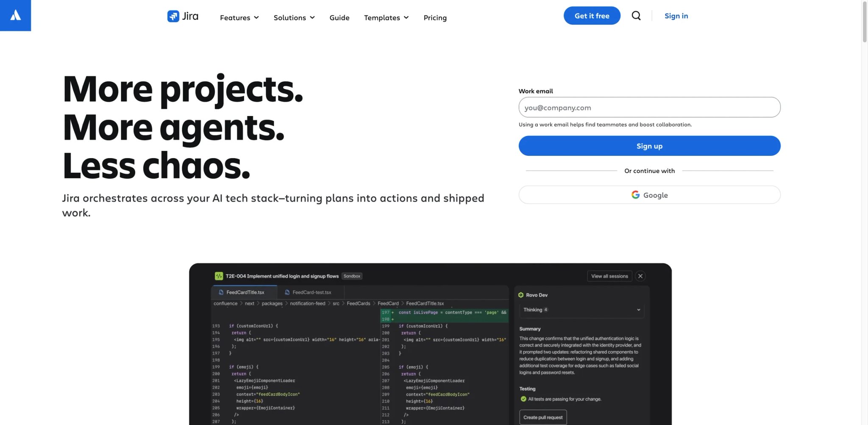Expand the Solutions menu
Viewport: 868px width, 425px height.
click(x=294, y=17)
